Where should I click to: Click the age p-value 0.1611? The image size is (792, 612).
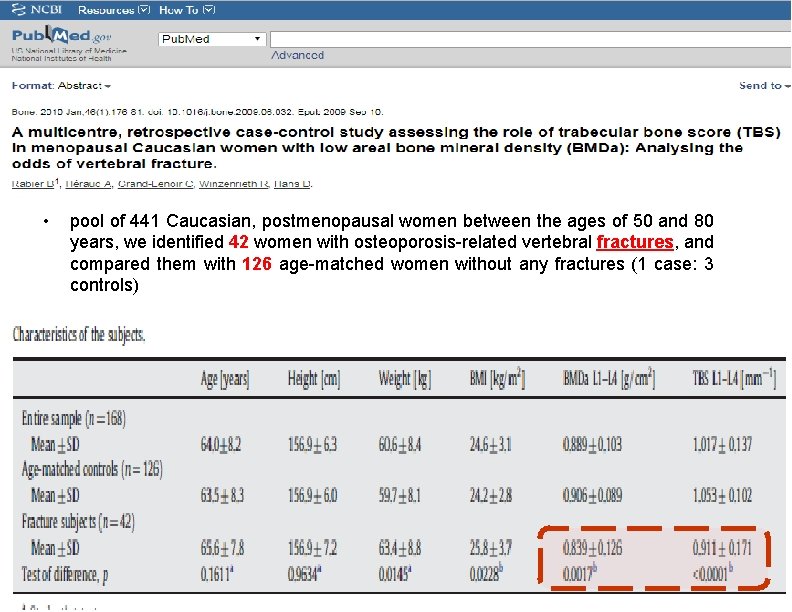(217, 574)
